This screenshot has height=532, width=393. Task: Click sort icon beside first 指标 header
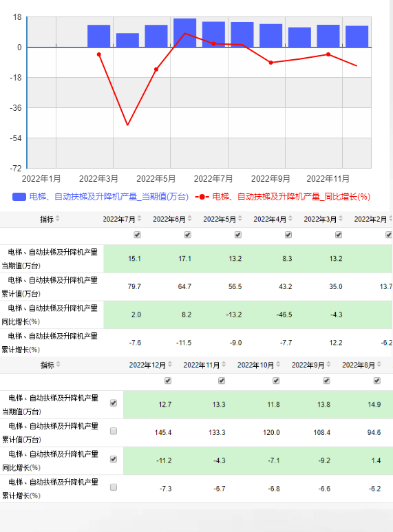click(57, 219)
